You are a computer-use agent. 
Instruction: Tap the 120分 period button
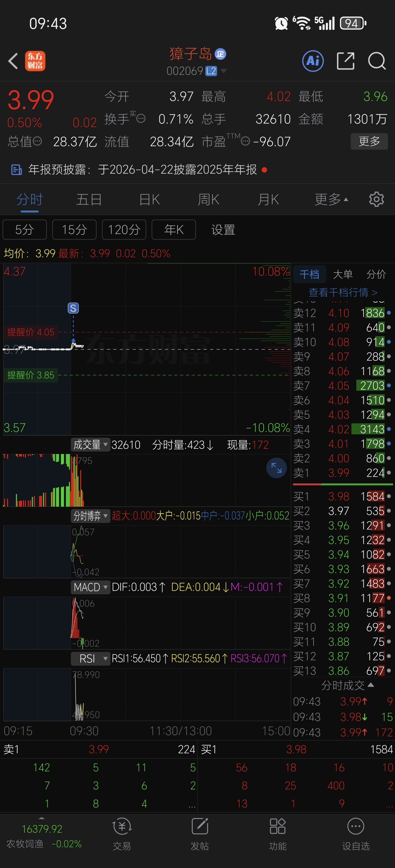pos(124,230)
